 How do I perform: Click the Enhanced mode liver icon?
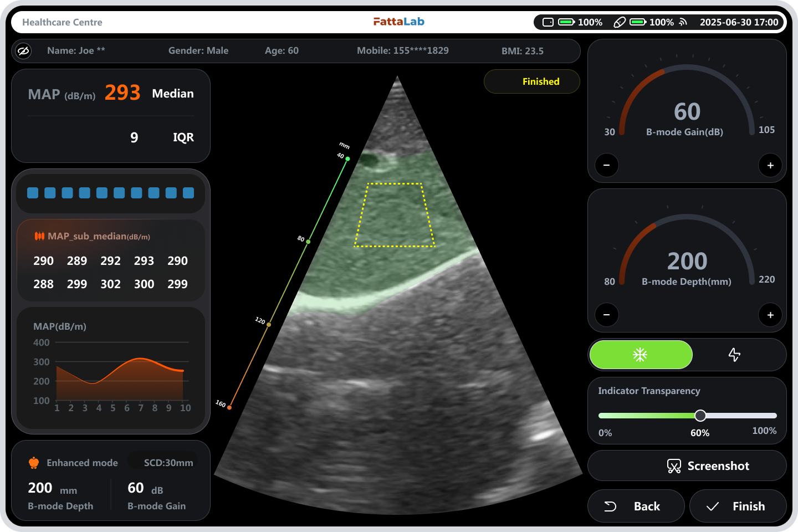tap(34, 463)
